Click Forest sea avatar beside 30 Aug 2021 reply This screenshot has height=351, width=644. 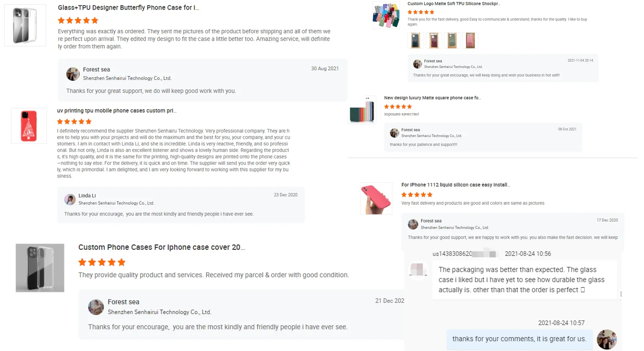point(73,74)
